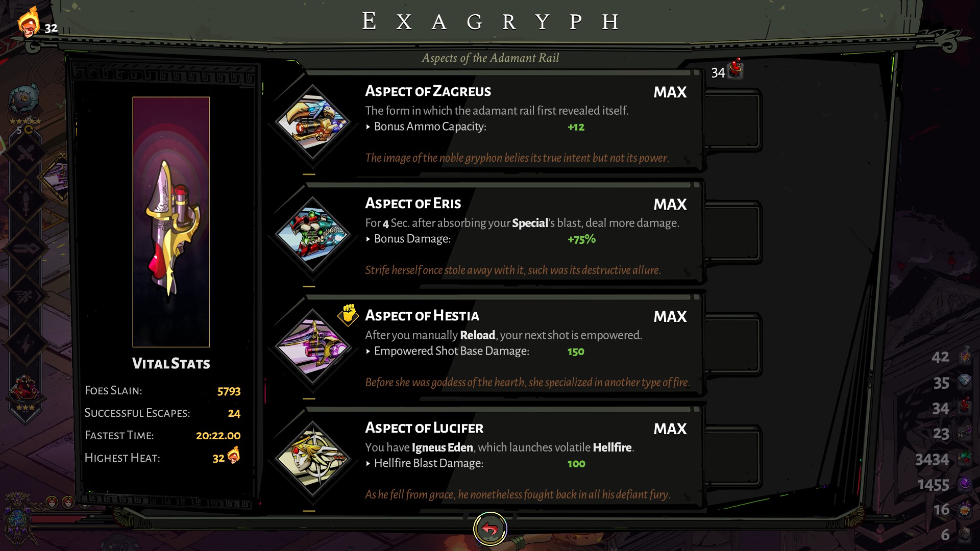Click the flaming skull heat icon
Screen dimensions: 980x551
point(29,21)
